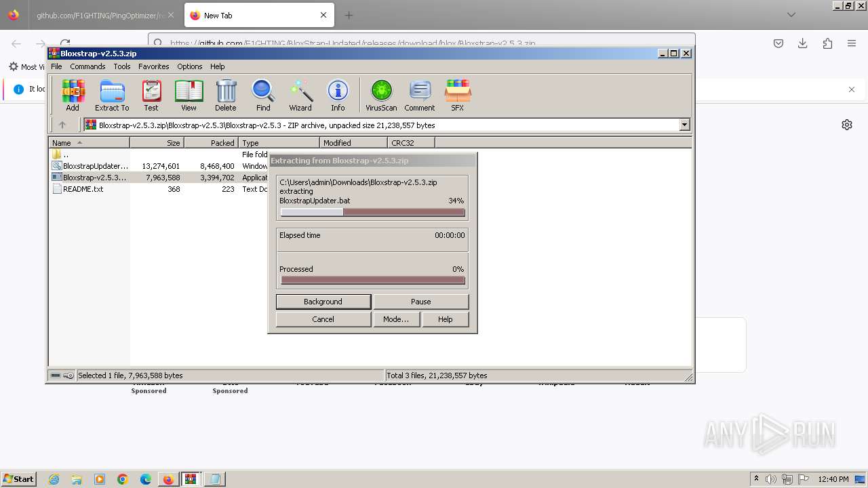Click the Mode... button
The height and width of the screenshot is (488, 868).
pyautogui.click(x=396, y=319)
